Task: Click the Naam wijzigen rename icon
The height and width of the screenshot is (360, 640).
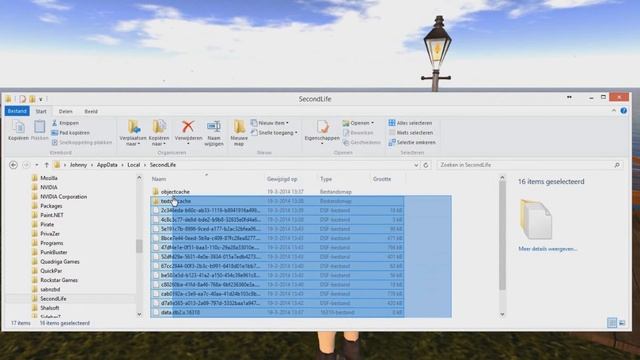Action: (214, 127)
